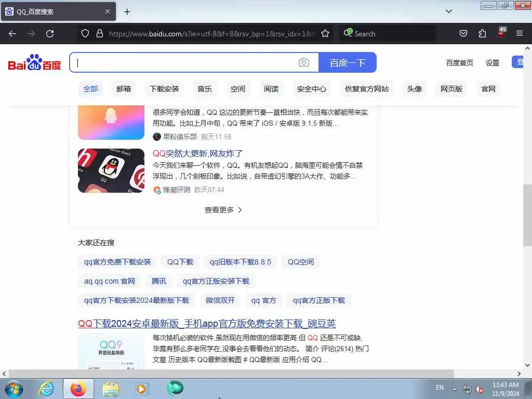Click the Save to Pocket icon
This screenshot has width=532, height=399.
pyautogui.click(x=463, y=33)
